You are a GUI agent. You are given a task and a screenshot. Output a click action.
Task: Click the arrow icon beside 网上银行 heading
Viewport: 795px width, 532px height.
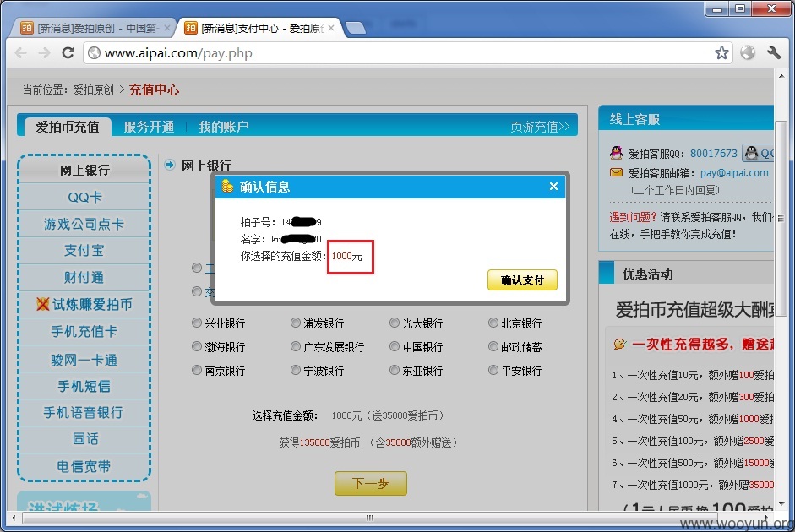[x=170, y=165]
